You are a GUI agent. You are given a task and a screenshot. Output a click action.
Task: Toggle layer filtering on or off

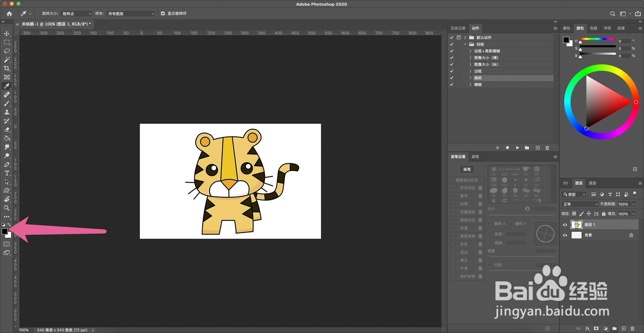[634, 194]
